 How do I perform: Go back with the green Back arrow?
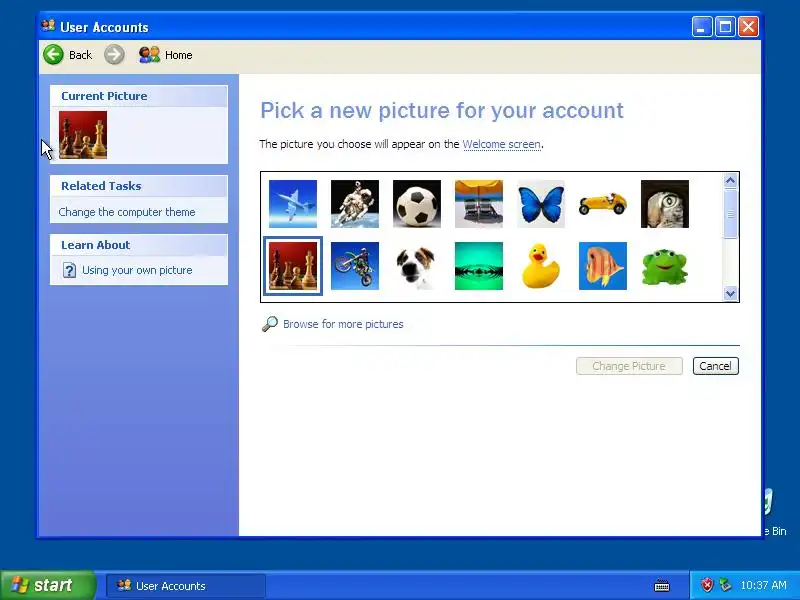[67, 55]
